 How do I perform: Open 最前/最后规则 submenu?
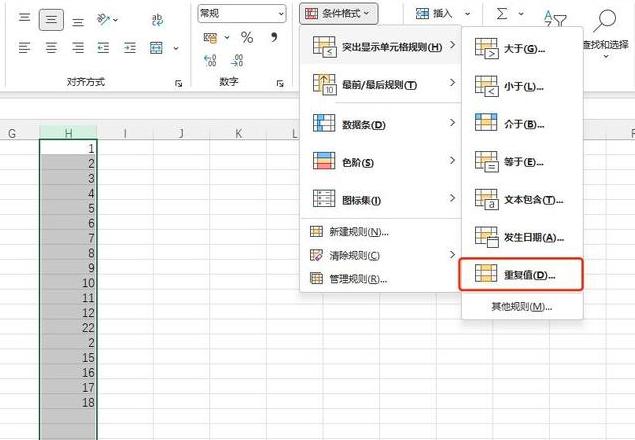381,84
